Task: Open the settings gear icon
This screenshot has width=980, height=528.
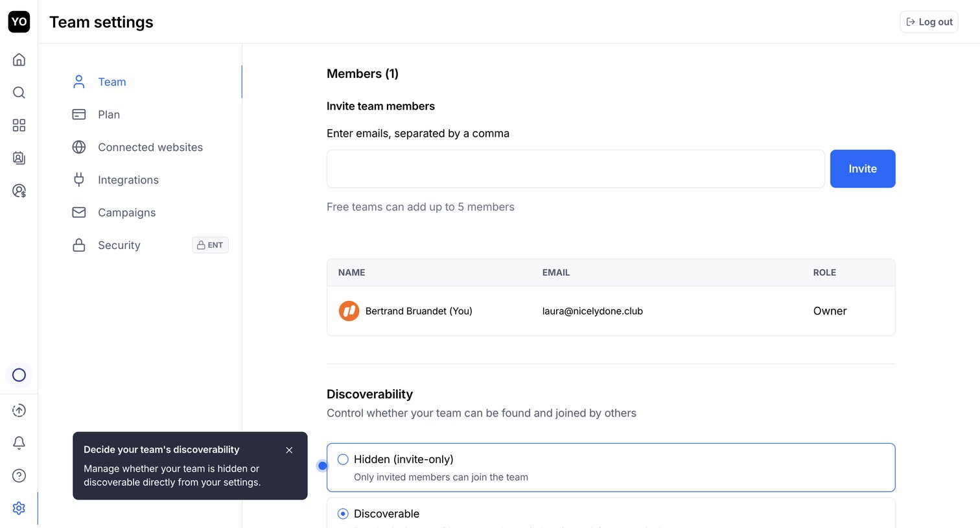Action: 19,508
